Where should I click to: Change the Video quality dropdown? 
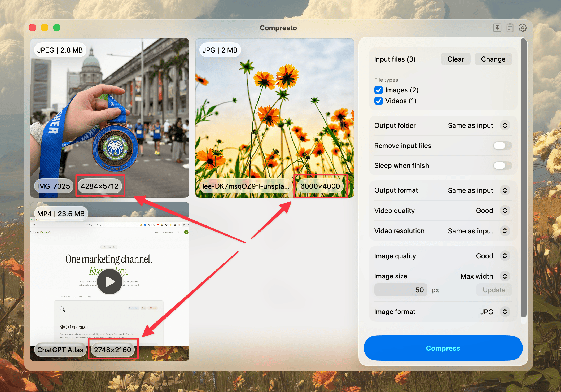(505, 211)
